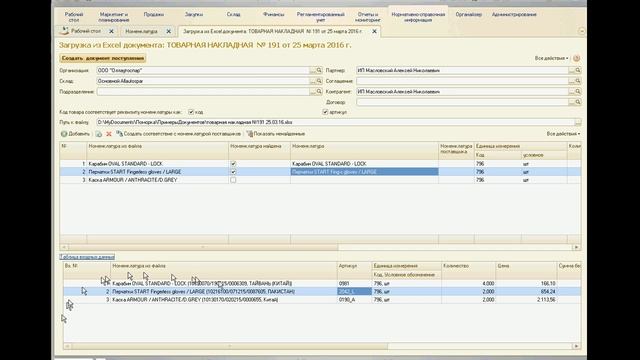The height and width of the screenshot is (360, 640).
Task: Click the Добавить green plus icon
Action: point(64,134)
